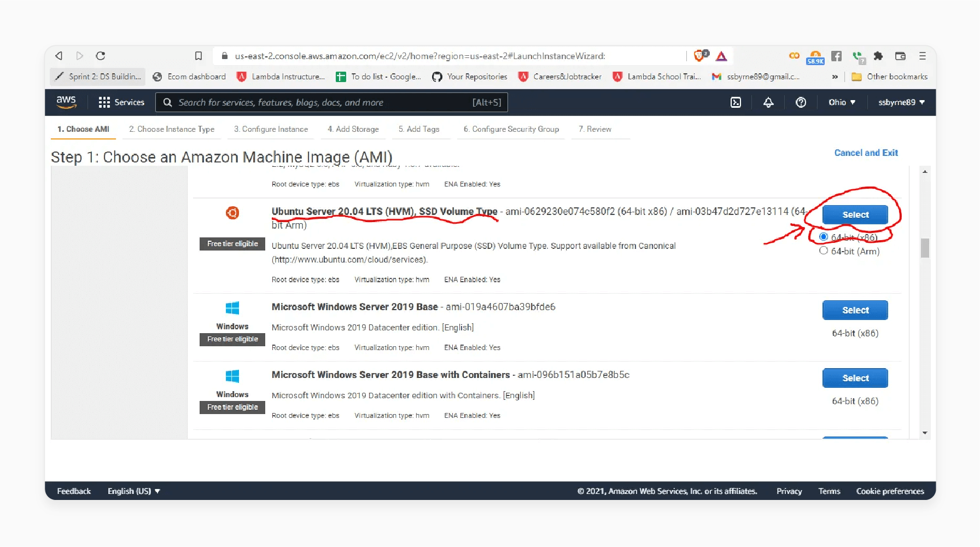This screenshot has height=547, width=980.
Task: Select the Ubuntu Server 20.04 LTS AMI
Action: point(855,215)
